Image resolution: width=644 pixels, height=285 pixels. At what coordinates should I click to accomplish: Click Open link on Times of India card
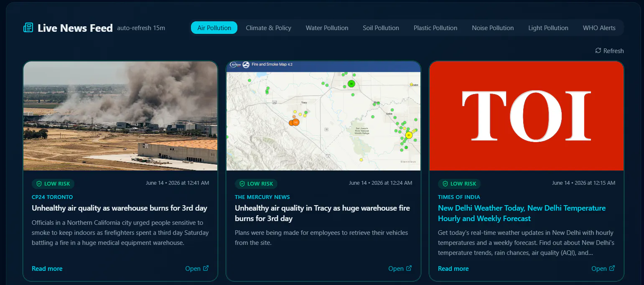point(603,268)
